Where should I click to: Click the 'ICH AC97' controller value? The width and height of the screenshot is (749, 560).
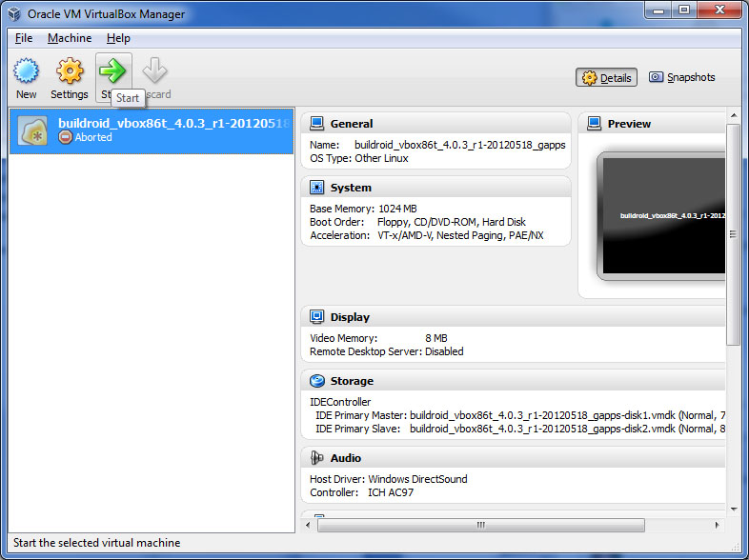(x=391, y=492)
